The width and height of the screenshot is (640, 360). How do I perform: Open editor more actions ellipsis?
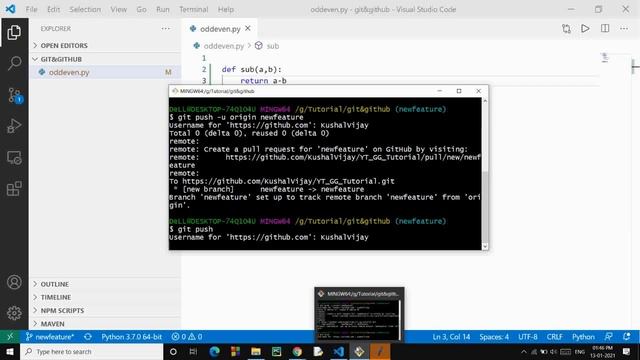[x=624, y=29]
